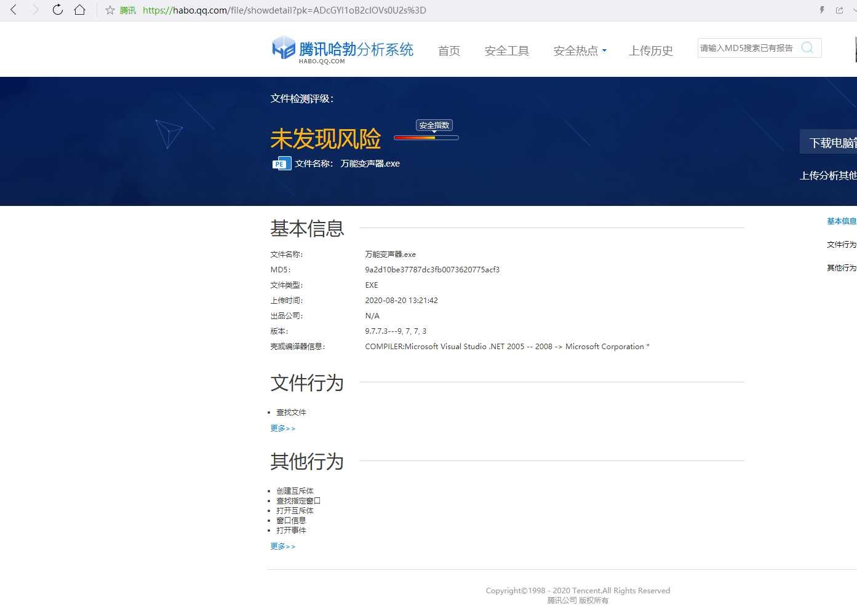857x616 pixels.
Task: Click the browser back arrow
Action: coord(14,10)
